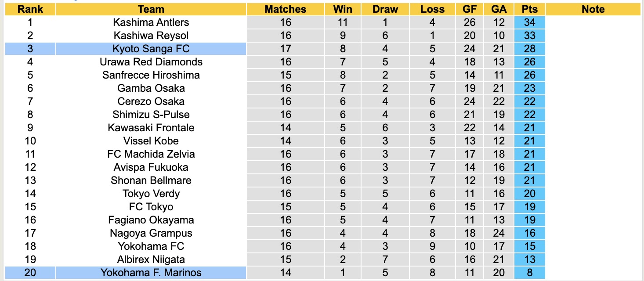
Task: Sort by the Matches column header
Action: (285, 9)
